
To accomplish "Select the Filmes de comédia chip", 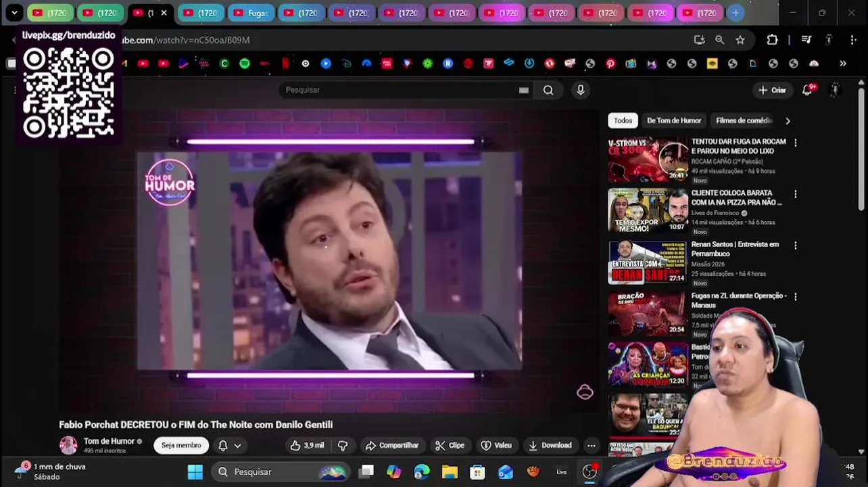I will point(744,120).
